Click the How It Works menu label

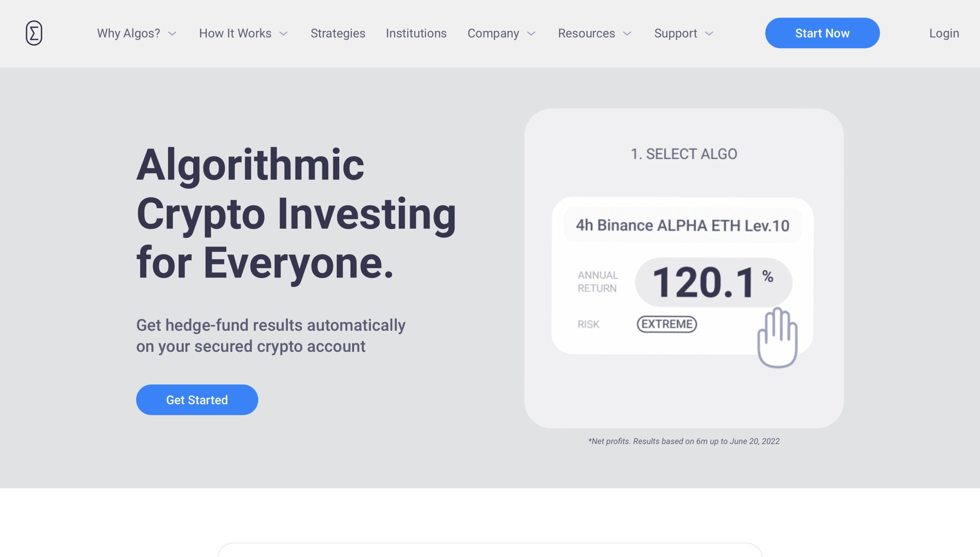[235, 33]
